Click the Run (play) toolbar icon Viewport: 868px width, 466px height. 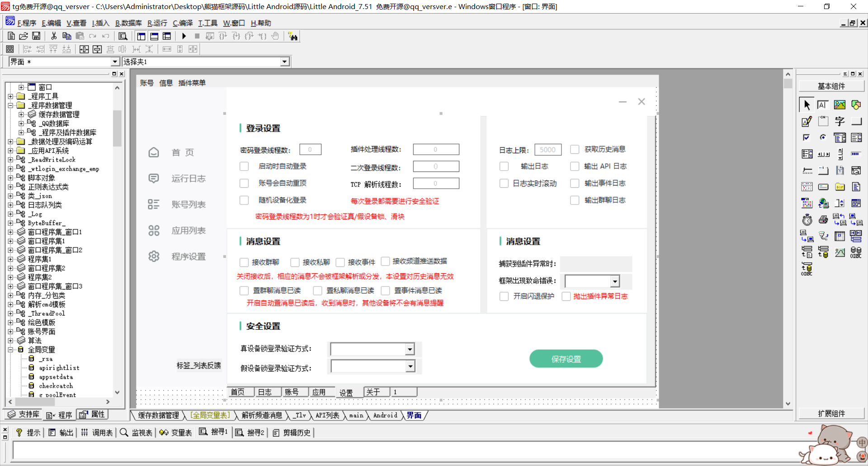click(184, 36)
